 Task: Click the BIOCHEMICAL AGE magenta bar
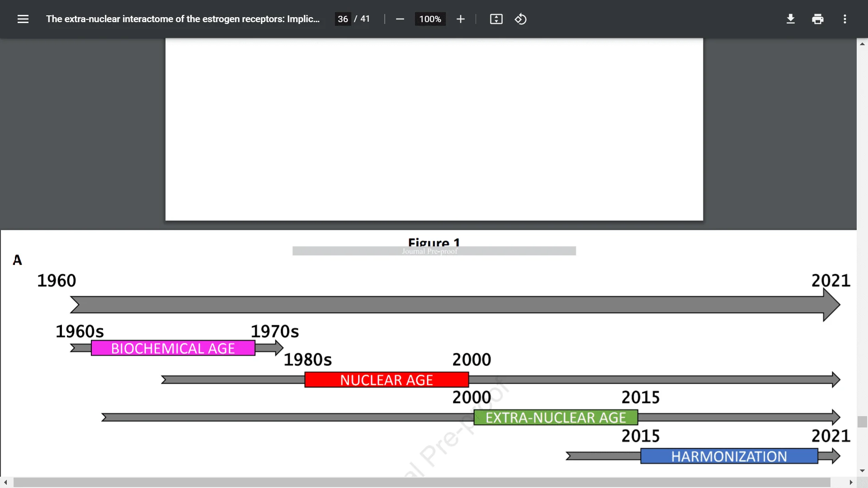pyautogui.click(x=173, y=348)
